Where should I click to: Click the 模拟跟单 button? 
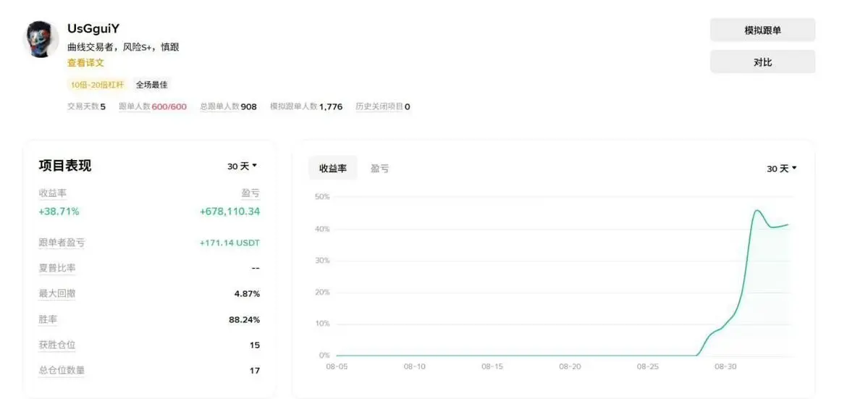click(762, 30)
